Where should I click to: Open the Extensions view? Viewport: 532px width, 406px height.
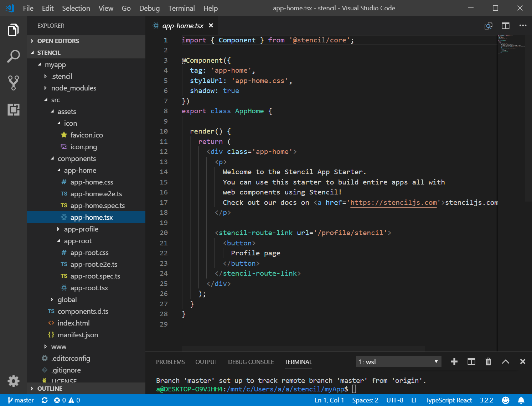13,109
